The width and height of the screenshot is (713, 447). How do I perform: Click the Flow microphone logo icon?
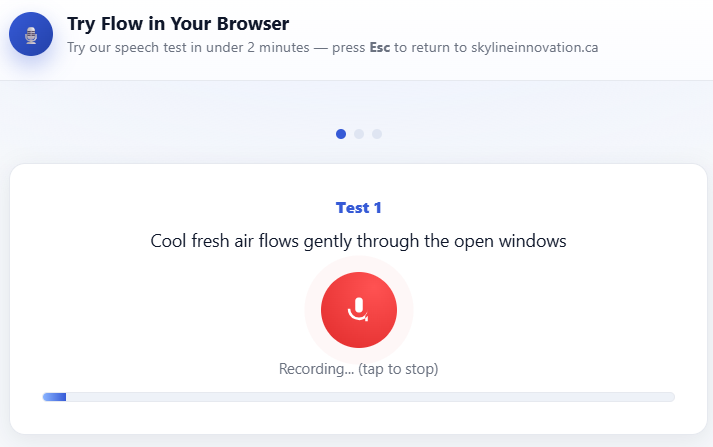coord(31,35)
